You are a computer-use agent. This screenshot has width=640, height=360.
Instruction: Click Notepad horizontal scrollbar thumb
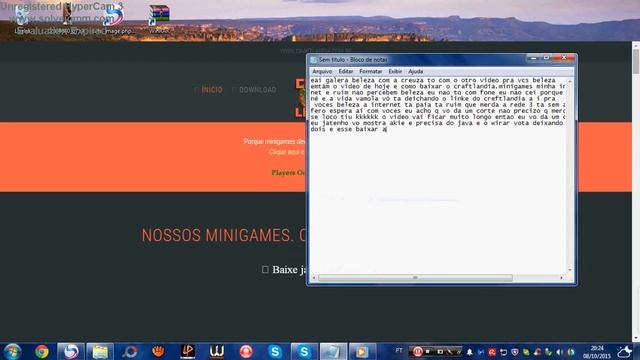point(415,278)
